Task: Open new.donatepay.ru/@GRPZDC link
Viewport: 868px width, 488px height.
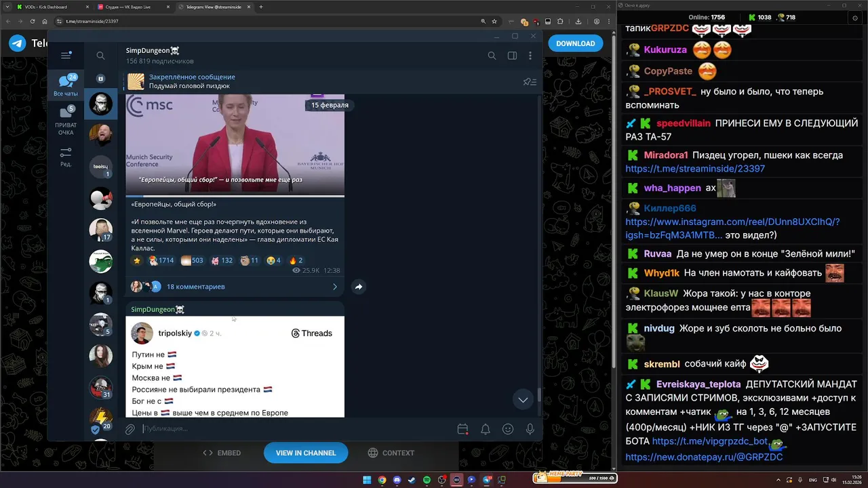Action: point(704,457)
